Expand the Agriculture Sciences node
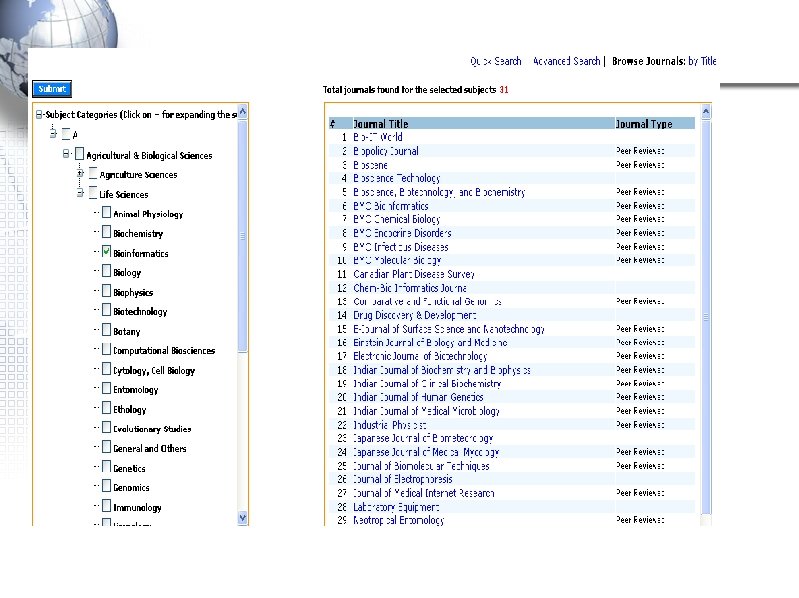This screenshot has width=799, height=598. coord(80,173)
